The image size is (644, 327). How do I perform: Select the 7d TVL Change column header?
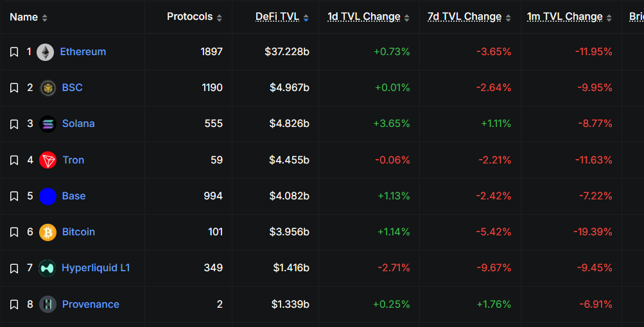coord(464,17)
